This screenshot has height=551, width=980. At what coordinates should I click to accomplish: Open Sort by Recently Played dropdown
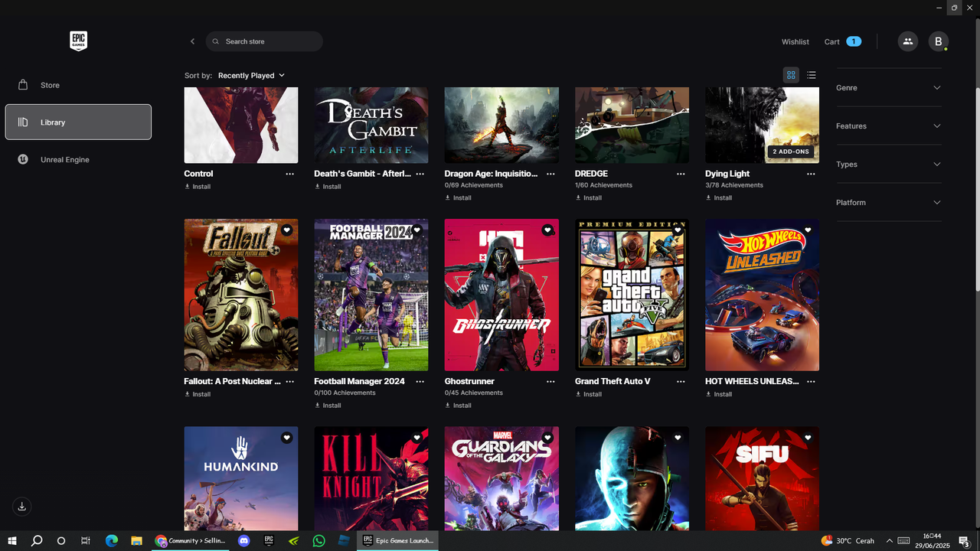251,75
